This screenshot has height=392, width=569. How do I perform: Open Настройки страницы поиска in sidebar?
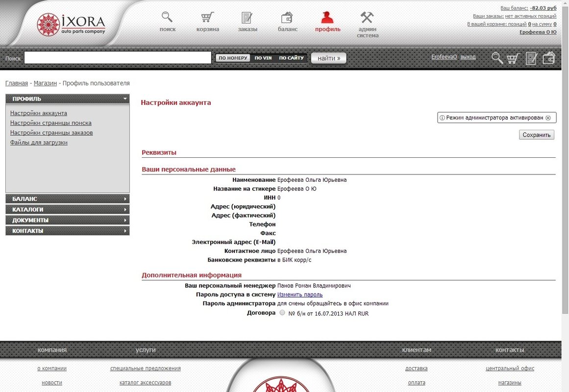[51, 123]
